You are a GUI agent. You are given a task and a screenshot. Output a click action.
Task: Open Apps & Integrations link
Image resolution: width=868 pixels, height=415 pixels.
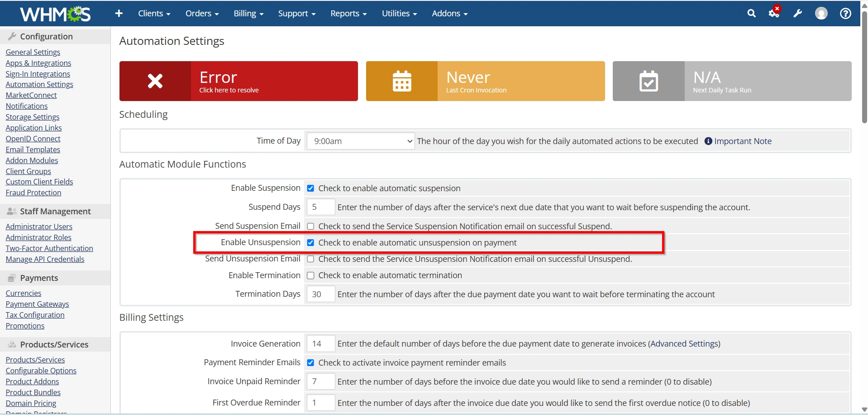(x=38, y=63)
